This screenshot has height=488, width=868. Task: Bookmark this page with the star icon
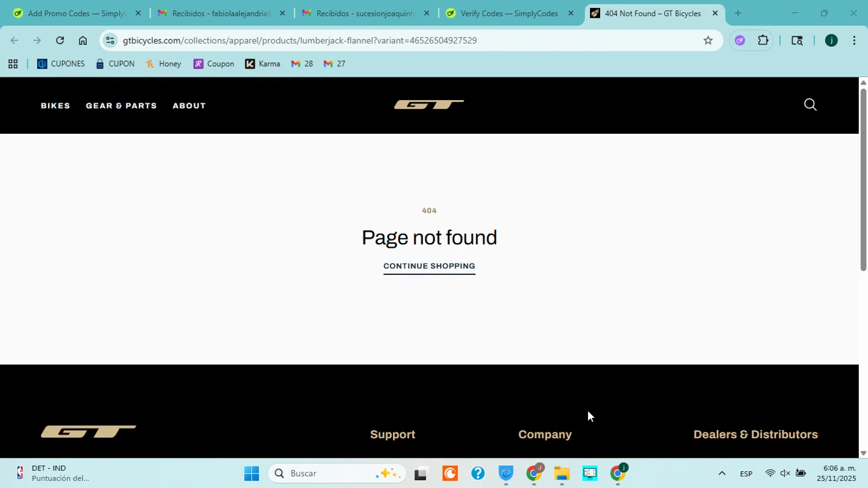click(x=708, y=41)
